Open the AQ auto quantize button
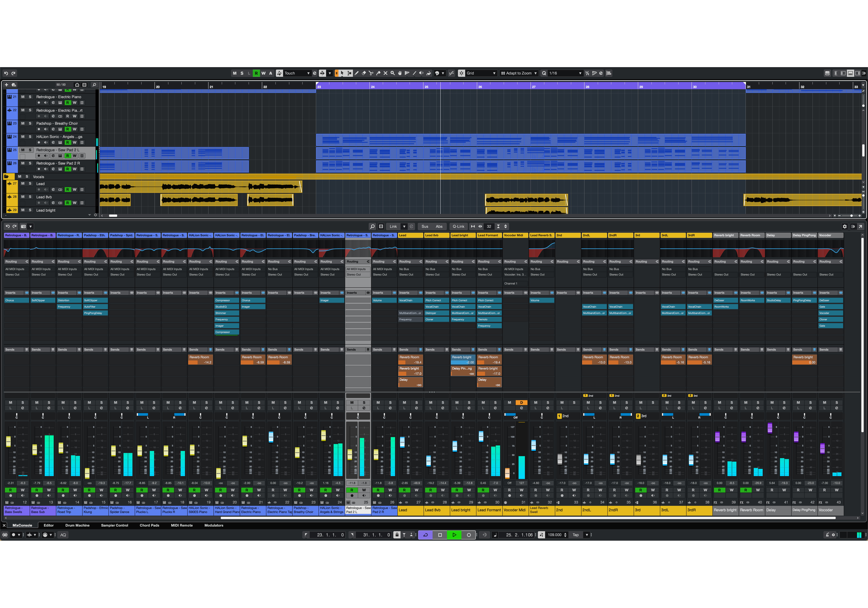Screen dimensions: 868x608 tap(63, 535)
